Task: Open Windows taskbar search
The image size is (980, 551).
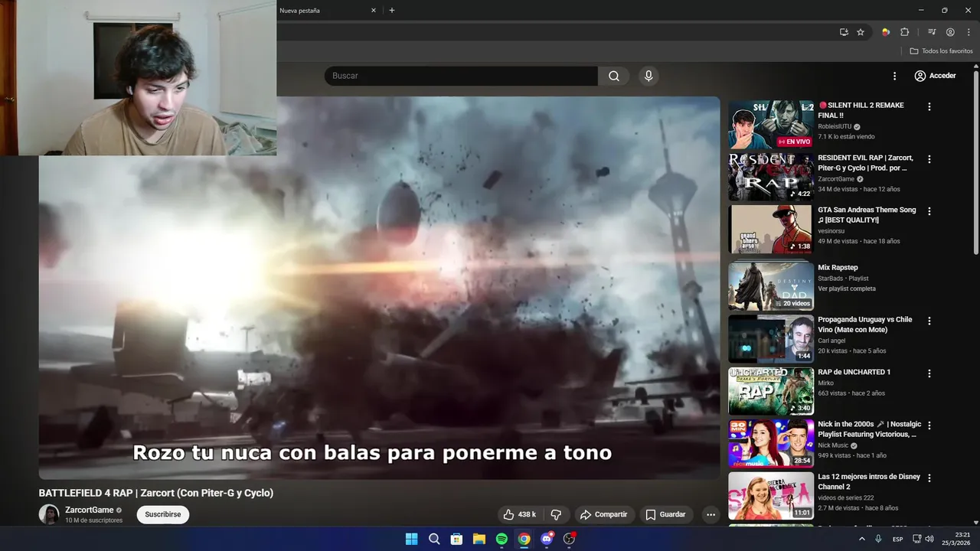Action: [x=434, y=539]
